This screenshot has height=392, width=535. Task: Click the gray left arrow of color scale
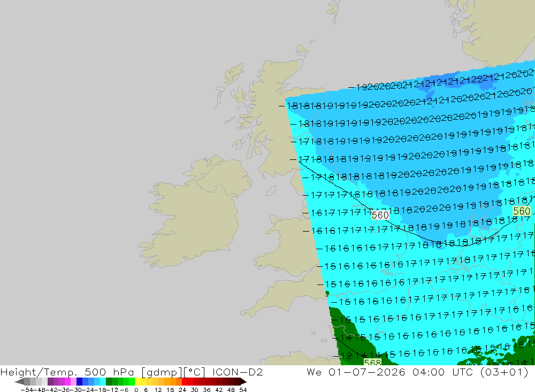tap(19, 381)
